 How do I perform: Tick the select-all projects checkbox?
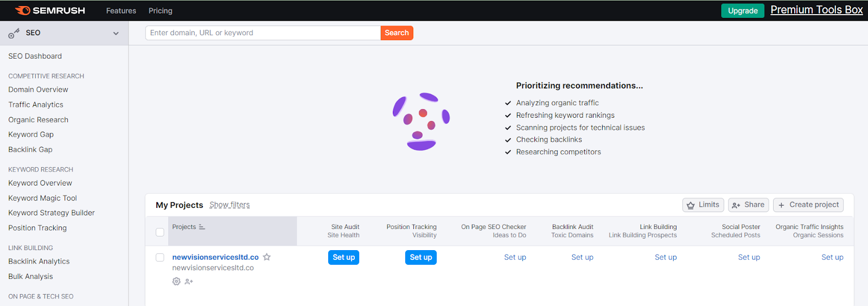pos(159,232)
